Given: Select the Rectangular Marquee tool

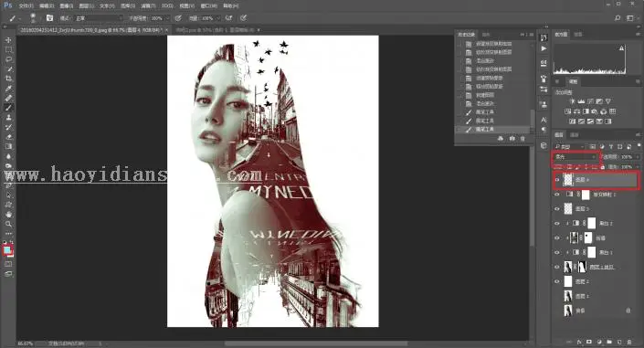Looking at the screenshot, I should click(8, 49).
